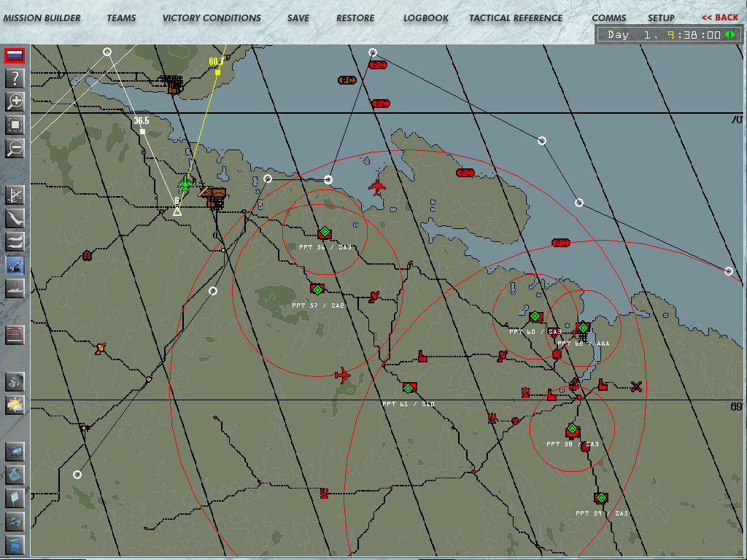747x560 pixels.
Task: Select the PPT 61 / S10 SAM site
Action: click(x=409, y=388)
